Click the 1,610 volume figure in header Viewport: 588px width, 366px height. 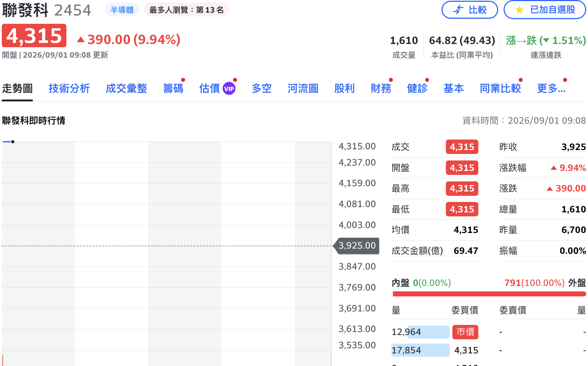coord(404,40)
